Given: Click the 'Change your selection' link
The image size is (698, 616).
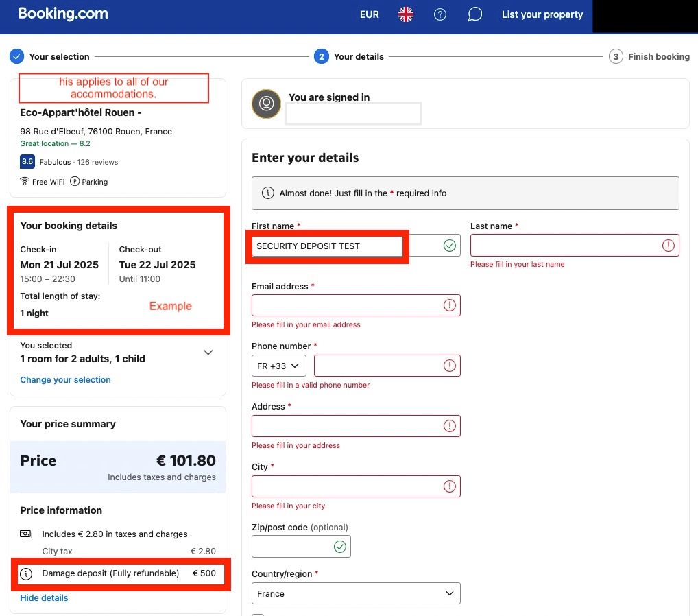Looking at the screenshot, I should [65, 379].
